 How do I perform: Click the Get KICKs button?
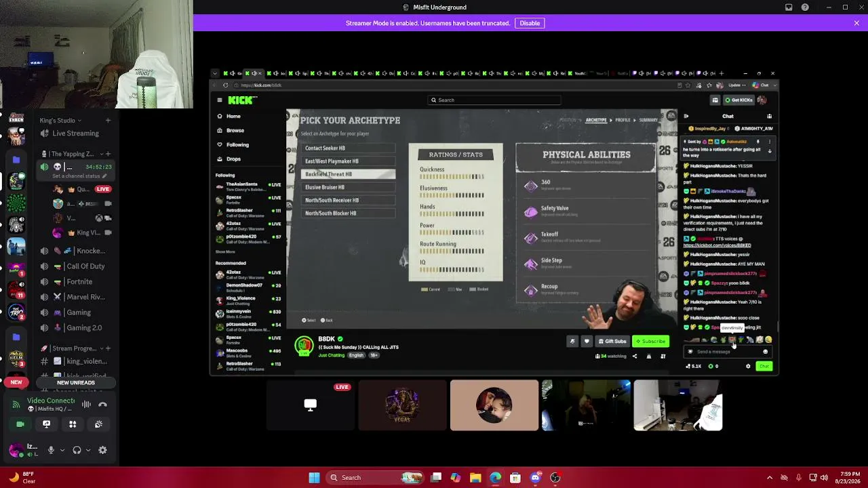click(738, 100)
